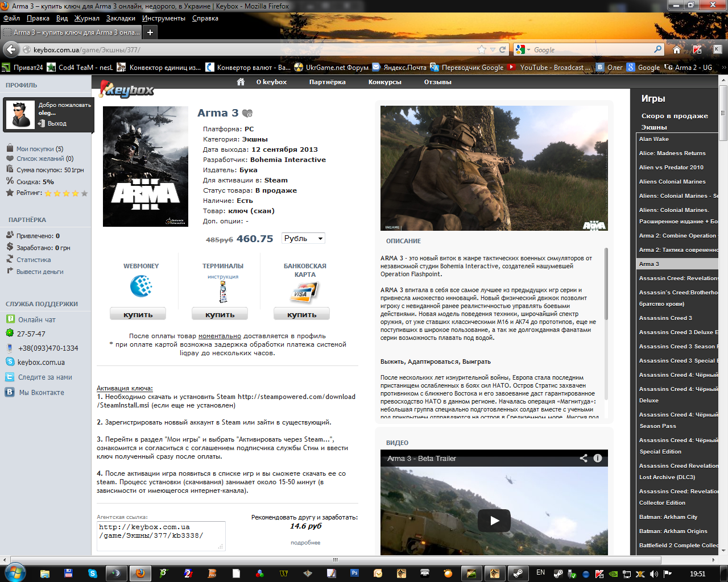Viewport: 728px width, 582px height.
Task: Click inside the agent link text field
Action: click(x=161, y=536)
